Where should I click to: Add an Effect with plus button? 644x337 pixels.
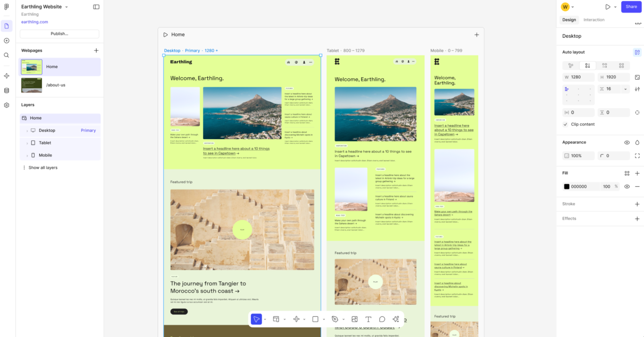[637, 219]
